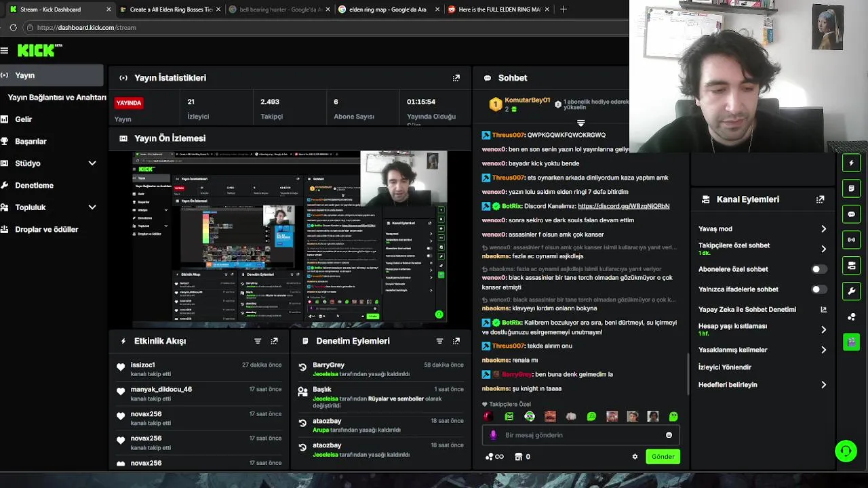
Task: Select the red gem emote in the emote row
Action: (489, 416)
